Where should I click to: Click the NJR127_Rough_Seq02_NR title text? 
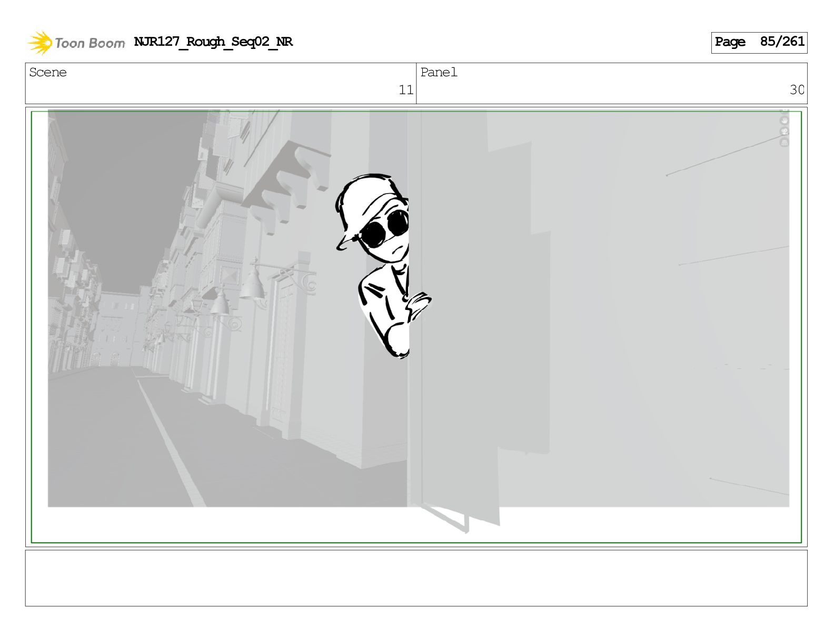point(213,42)
